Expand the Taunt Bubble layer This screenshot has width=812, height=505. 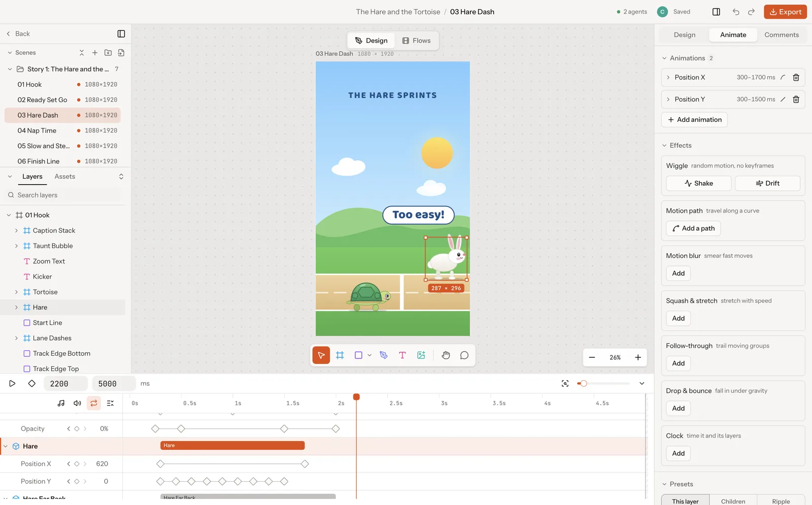click(16, 246)
